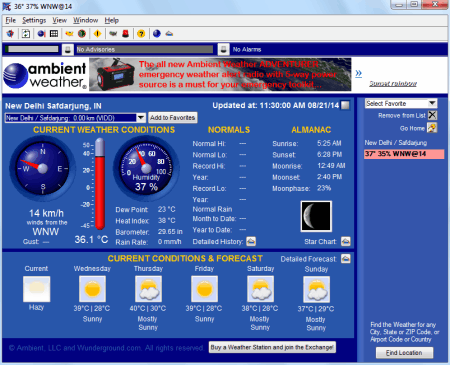Click Wednesday's Sunny forecast icon
The image size is (450, 365).
click(x=92, y=289)
